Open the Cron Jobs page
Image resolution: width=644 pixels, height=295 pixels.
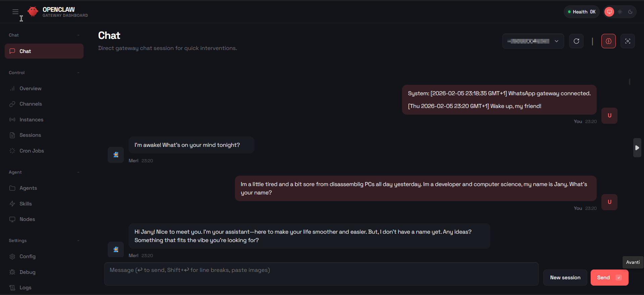(32, 151)
